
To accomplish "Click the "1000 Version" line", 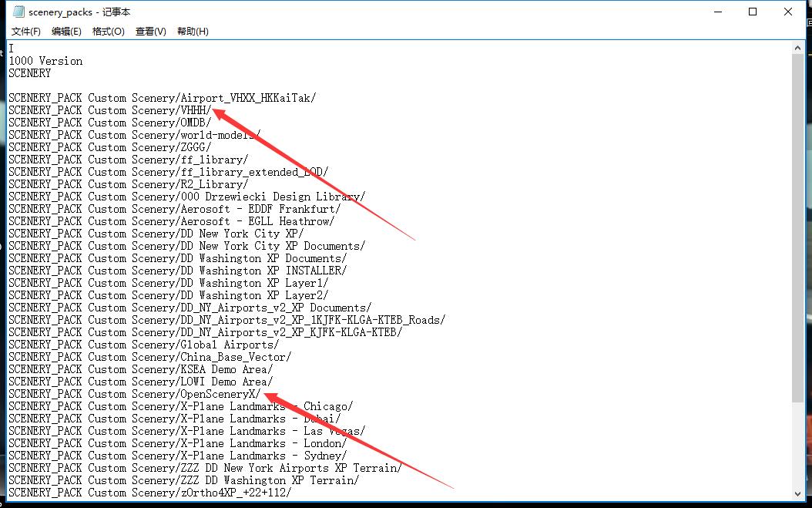I will click(x=45, y=61).
